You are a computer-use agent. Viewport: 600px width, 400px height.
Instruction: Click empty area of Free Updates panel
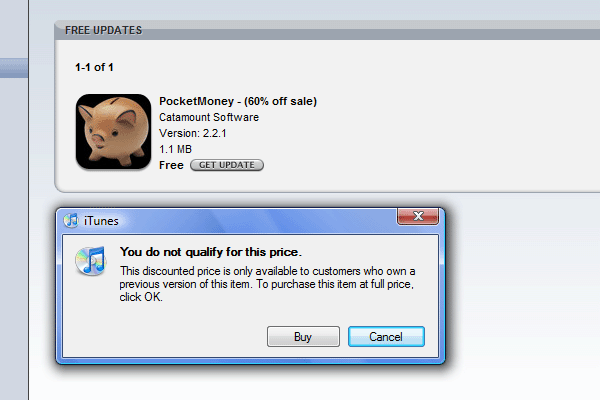(440, 115)
